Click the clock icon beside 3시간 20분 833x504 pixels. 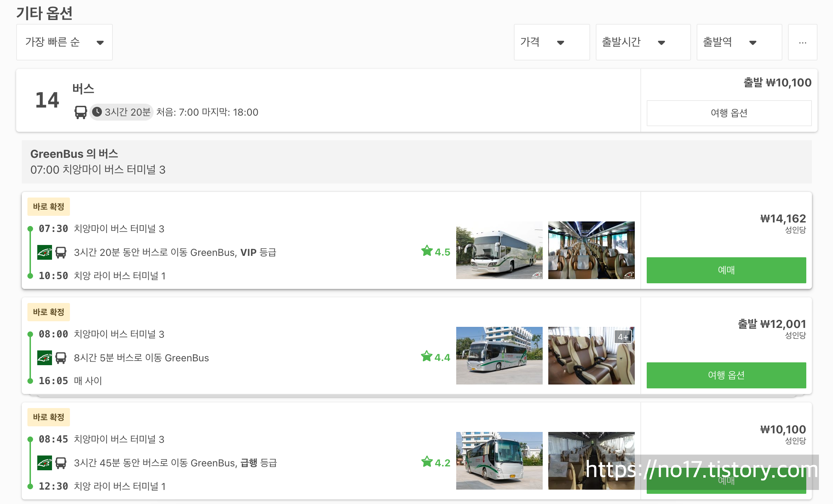pos(97,112)
